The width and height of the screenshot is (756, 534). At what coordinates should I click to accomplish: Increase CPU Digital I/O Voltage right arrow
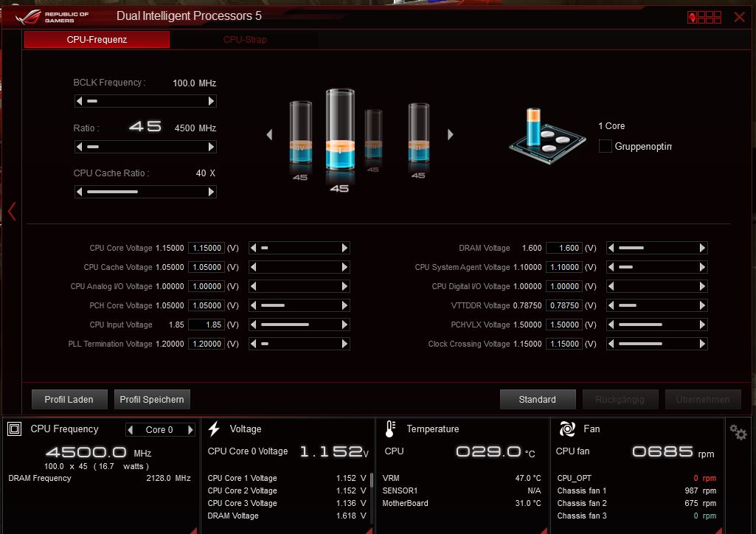point(702,286)
